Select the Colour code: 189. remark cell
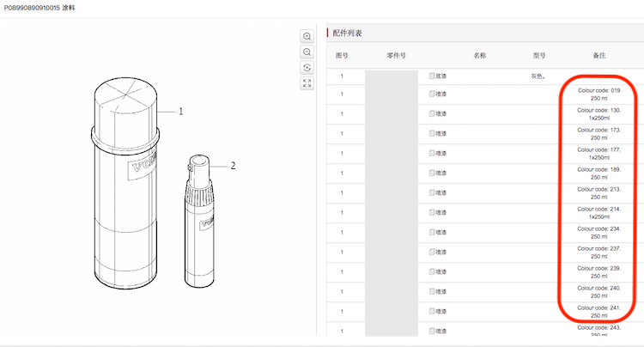This screenshot has width=644, height=347. 598,173
